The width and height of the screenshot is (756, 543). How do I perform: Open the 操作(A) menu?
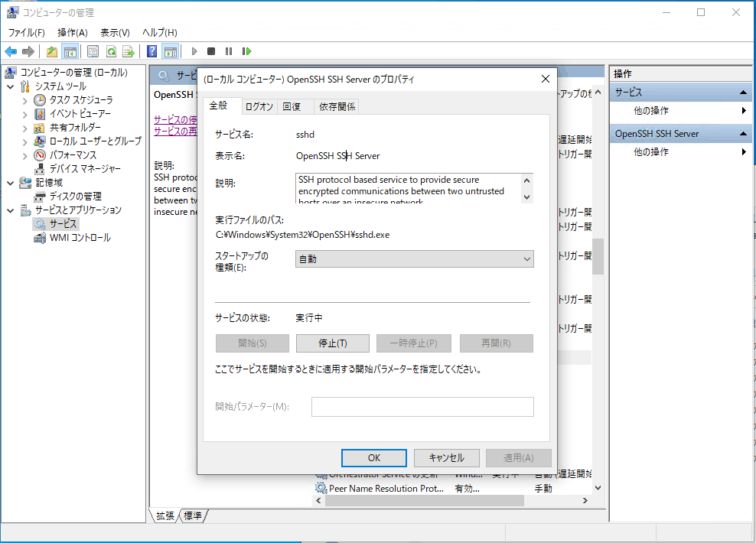73,33
